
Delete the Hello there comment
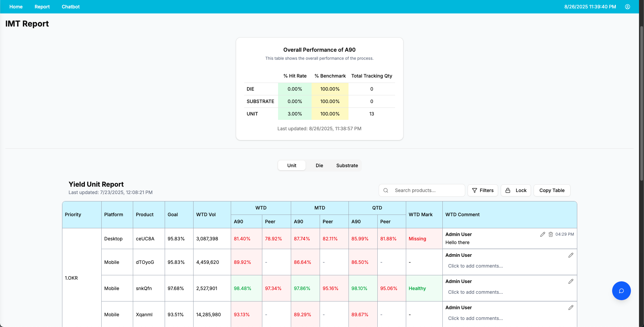550,234
